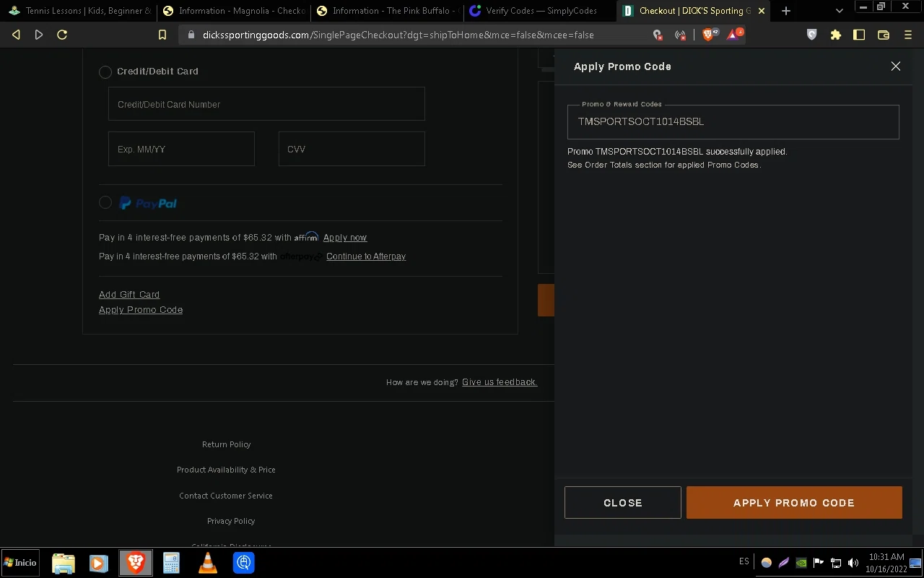Select the Credit/Debit Card radio button
The height and width of the screenshot is (578, 924).
(x=105, y=72)
